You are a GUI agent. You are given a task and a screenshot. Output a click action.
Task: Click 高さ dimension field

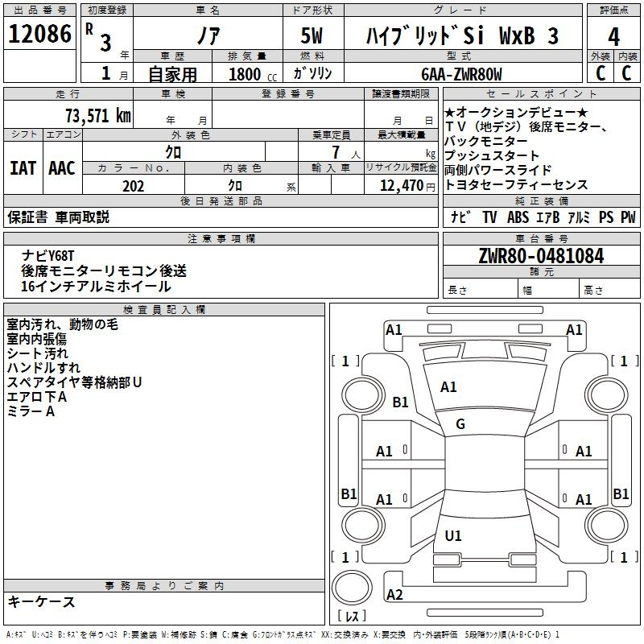coord(609,290)
